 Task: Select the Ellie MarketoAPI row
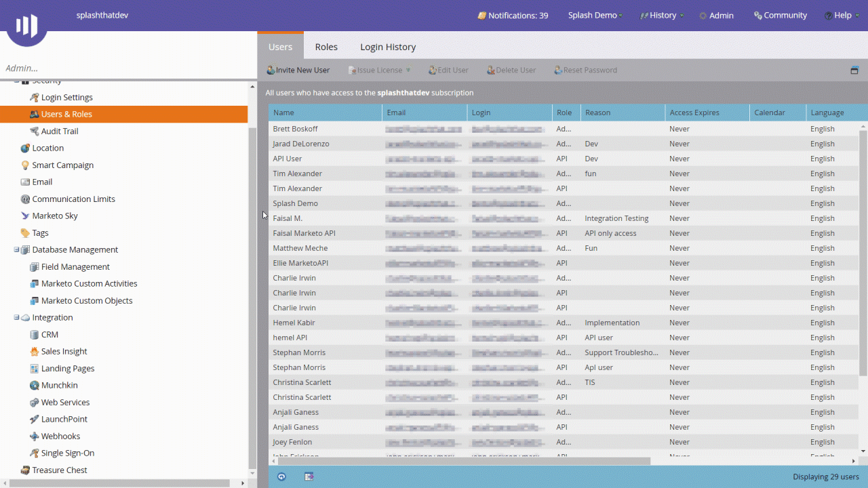tap(564, 263)
